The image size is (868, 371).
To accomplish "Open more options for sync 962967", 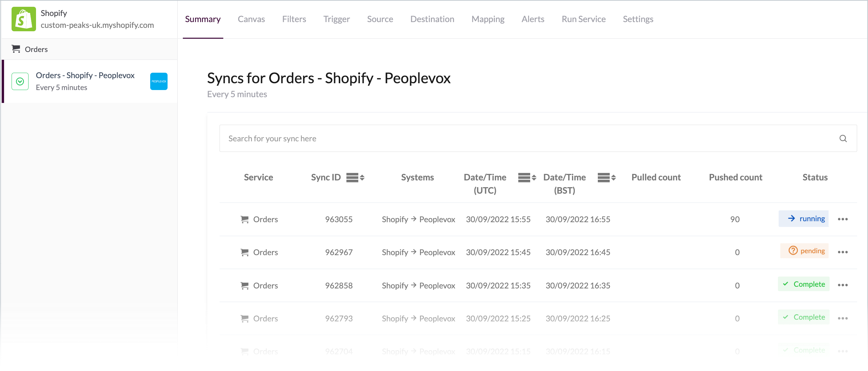I will (843, 252).
